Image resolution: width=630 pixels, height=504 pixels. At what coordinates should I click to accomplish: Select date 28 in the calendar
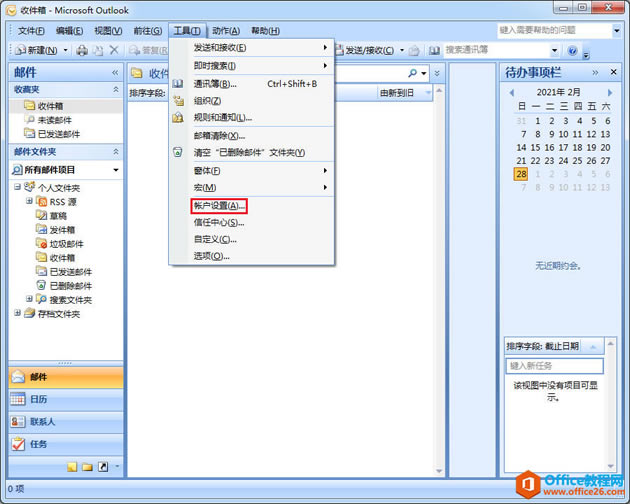pos(521,174)
